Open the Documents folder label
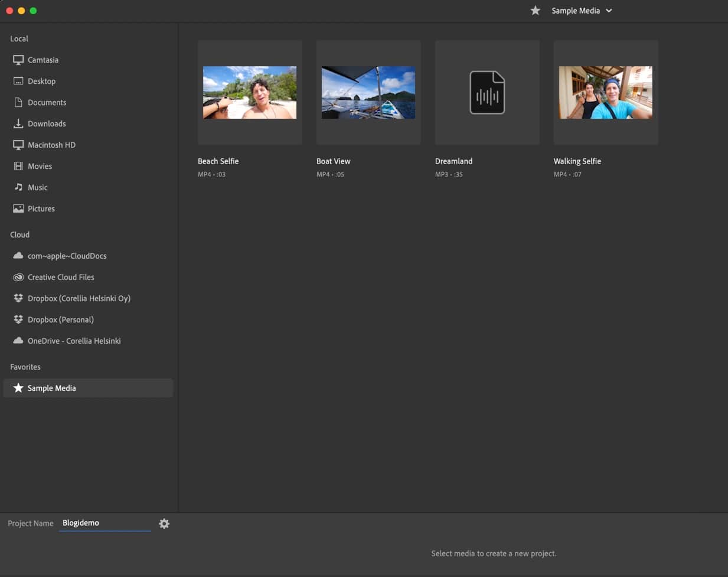728x577 pixels. [x=47, y=102]
